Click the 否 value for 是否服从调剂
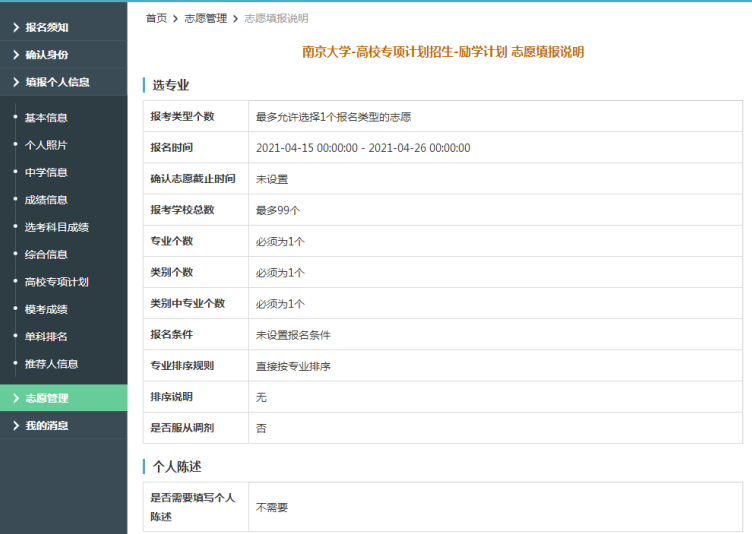 261,428
